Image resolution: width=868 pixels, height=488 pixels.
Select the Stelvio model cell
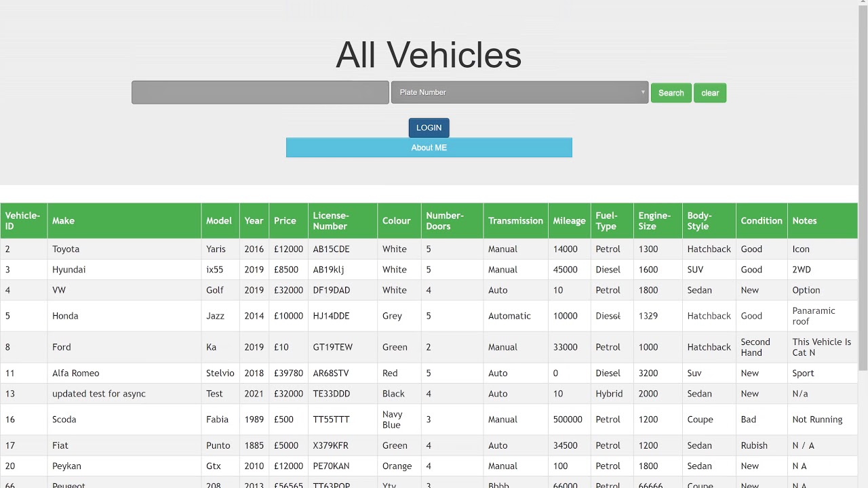(x=220, y=373)
